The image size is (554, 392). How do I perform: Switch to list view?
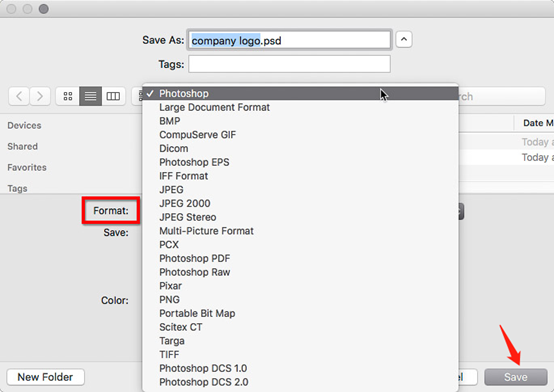coord(90,96)
